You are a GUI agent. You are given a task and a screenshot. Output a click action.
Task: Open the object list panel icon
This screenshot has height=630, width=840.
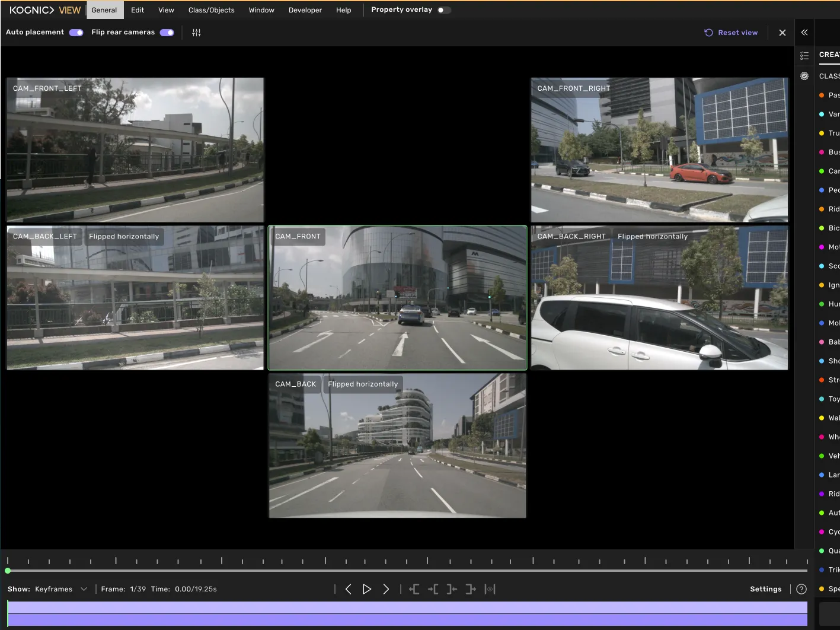click(804, 56)
